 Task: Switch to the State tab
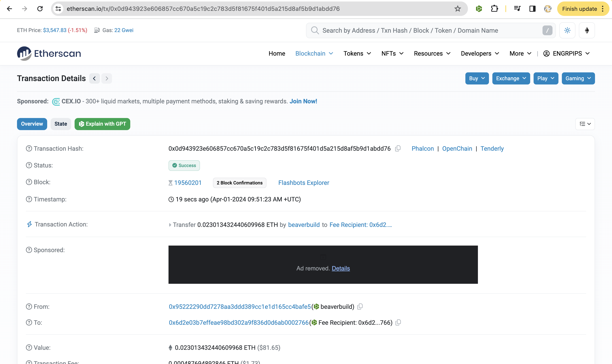click(x=61, y=124)
